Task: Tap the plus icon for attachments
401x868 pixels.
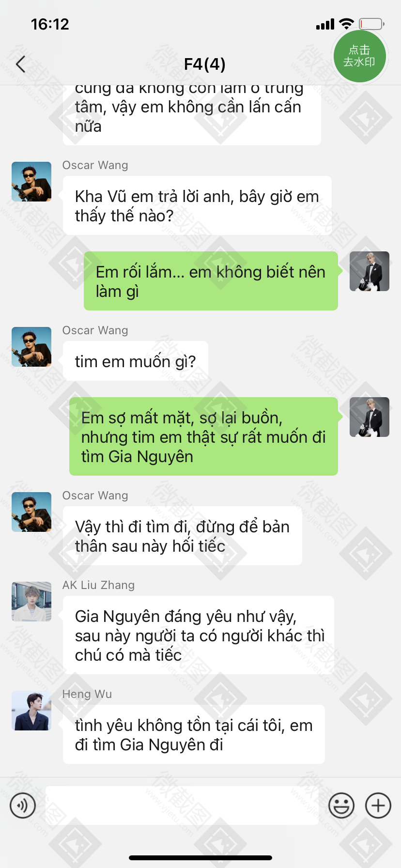Action: (x=378, y=806)
